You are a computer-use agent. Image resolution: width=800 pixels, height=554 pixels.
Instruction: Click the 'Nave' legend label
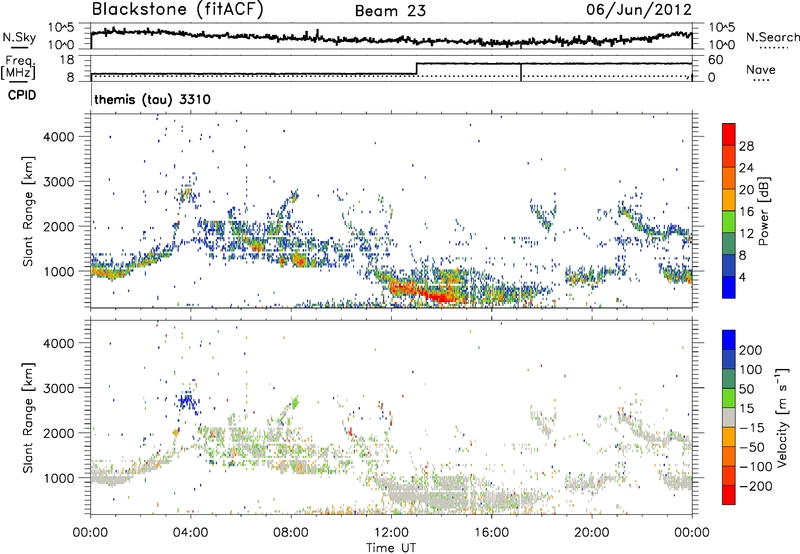coord(761,70)
